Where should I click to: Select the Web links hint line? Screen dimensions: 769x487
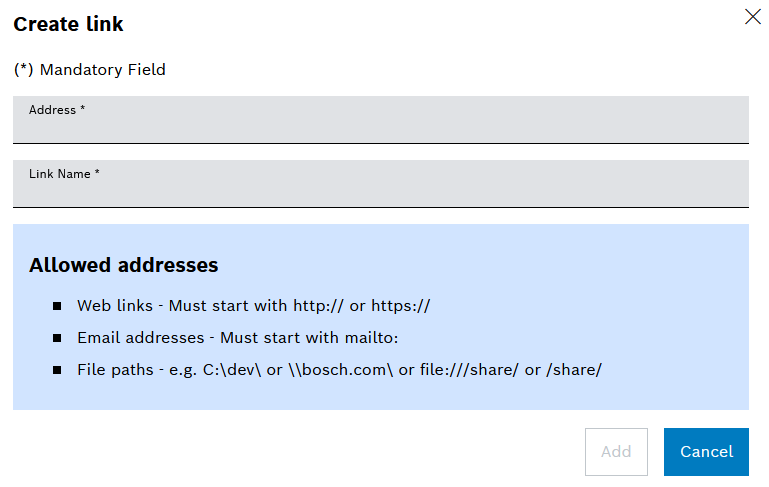click(x=254, y=306)
